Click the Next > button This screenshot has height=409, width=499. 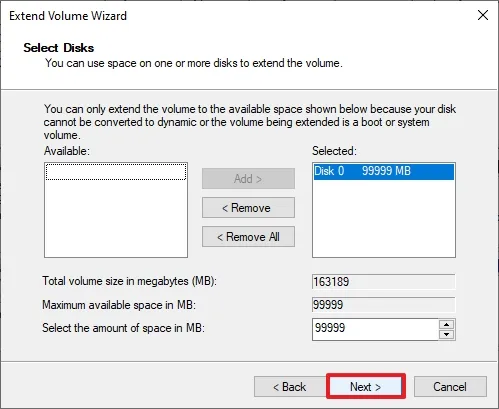366,386
